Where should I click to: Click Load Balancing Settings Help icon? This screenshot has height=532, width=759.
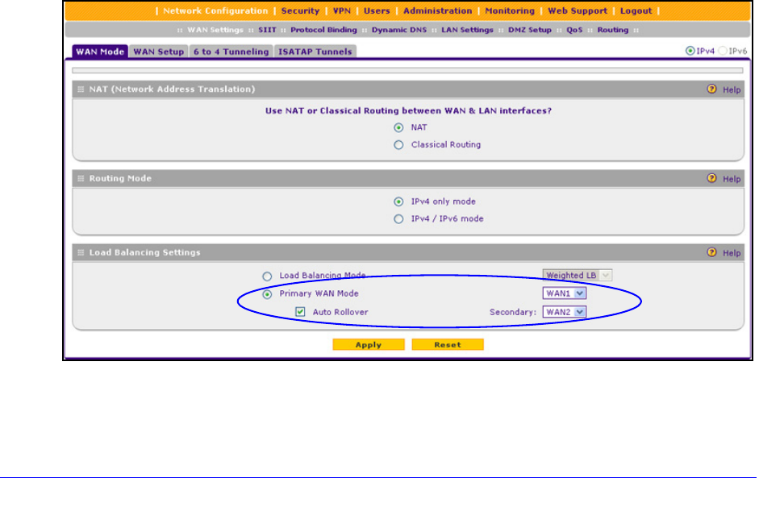pyautogui.click(x=711, y=252)
